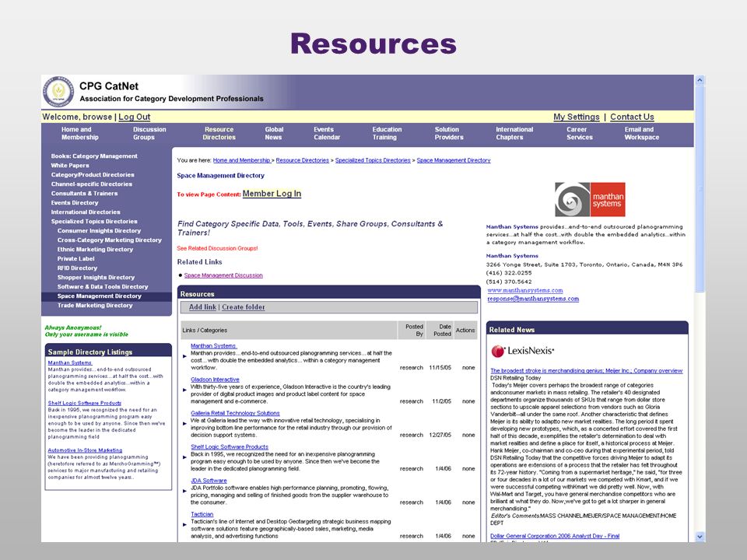Expand arrow beside Galleria Retail Technology row
This screenshot has width=747, height=560.
pos(185,423)
